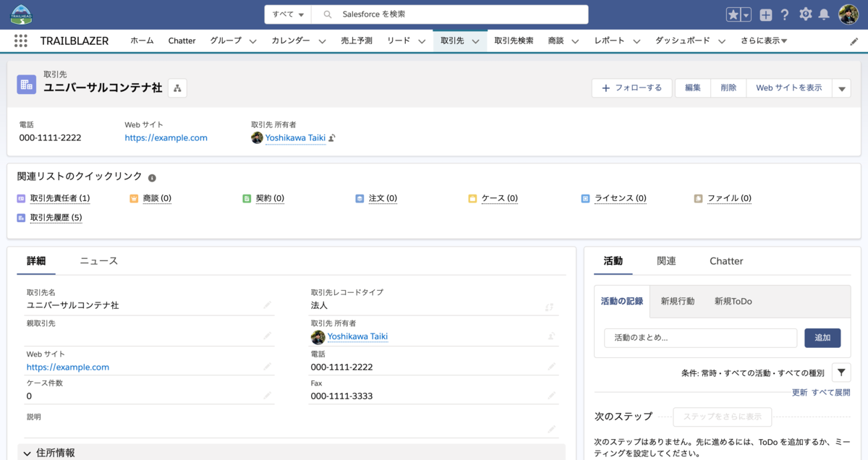Open the 取引先責任者 (1) quick link

[x=60, y=198]
